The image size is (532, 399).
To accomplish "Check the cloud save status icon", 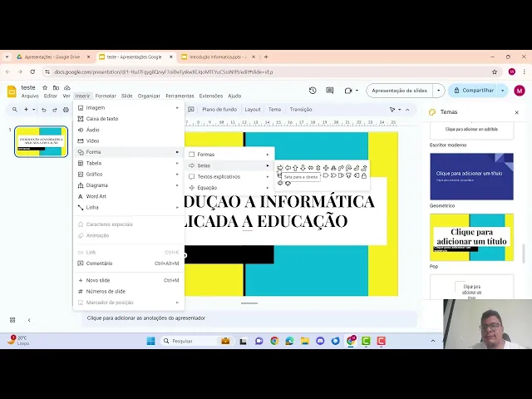I will point(67,88).
